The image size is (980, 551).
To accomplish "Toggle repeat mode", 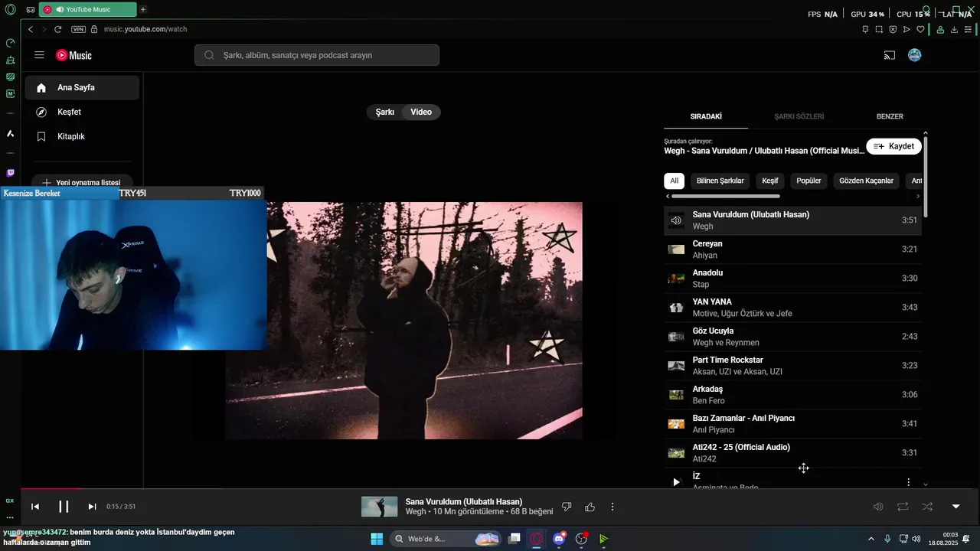I will 903,507.
